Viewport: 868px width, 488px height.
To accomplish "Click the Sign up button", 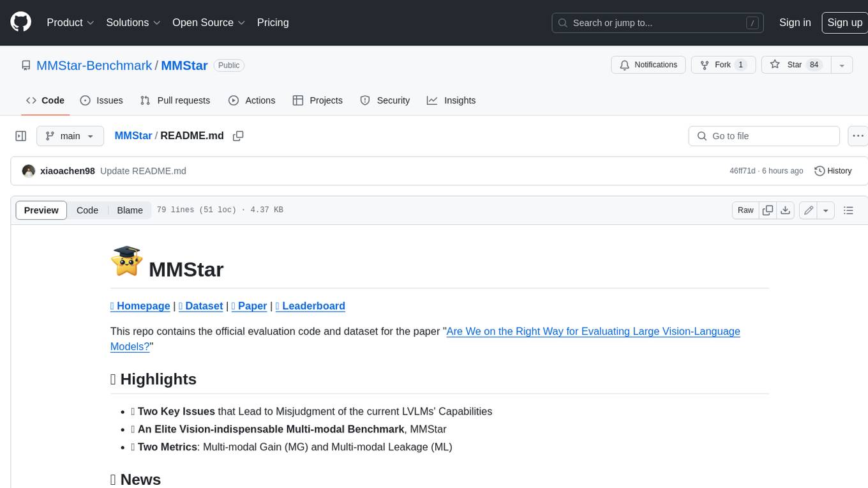I will pos(844,22).
